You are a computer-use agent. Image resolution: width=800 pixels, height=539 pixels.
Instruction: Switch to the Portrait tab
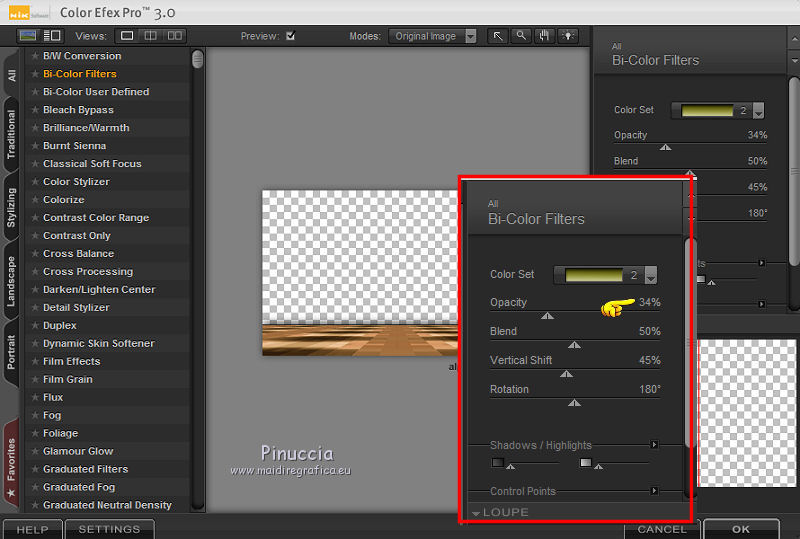pos(11,352)
